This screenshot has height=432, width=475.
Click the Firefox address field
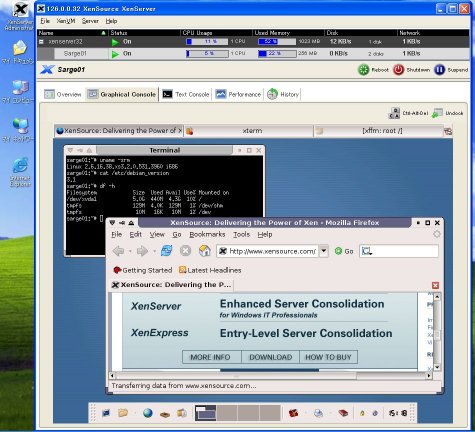pyautogui.click(x=268, y=251)
